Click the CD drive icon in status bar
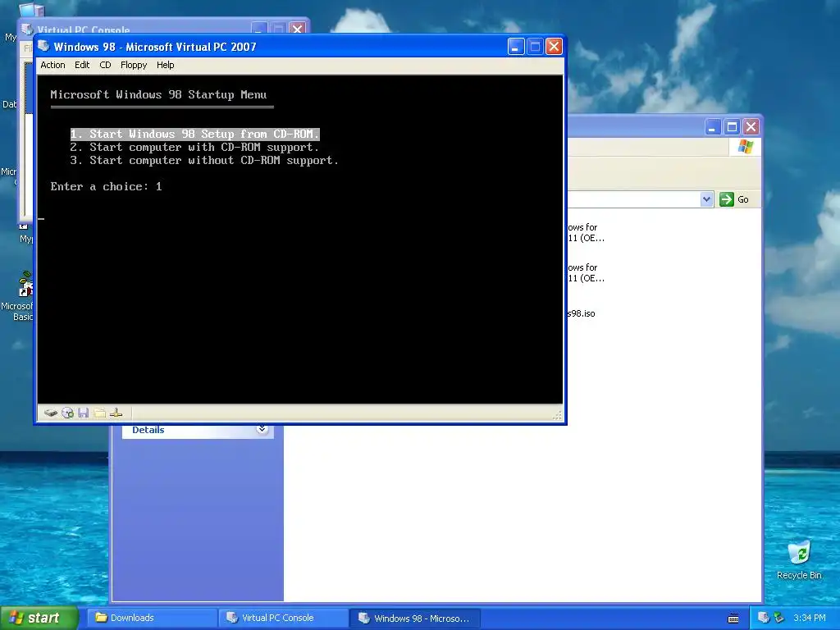The height and width of the screenshot is (630, 840). coord(67,413)
